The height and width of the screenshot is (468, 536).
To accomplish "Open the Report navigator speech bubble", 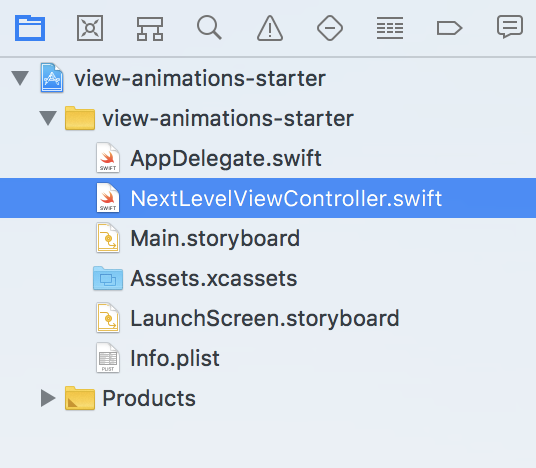I will pos(510,27).
